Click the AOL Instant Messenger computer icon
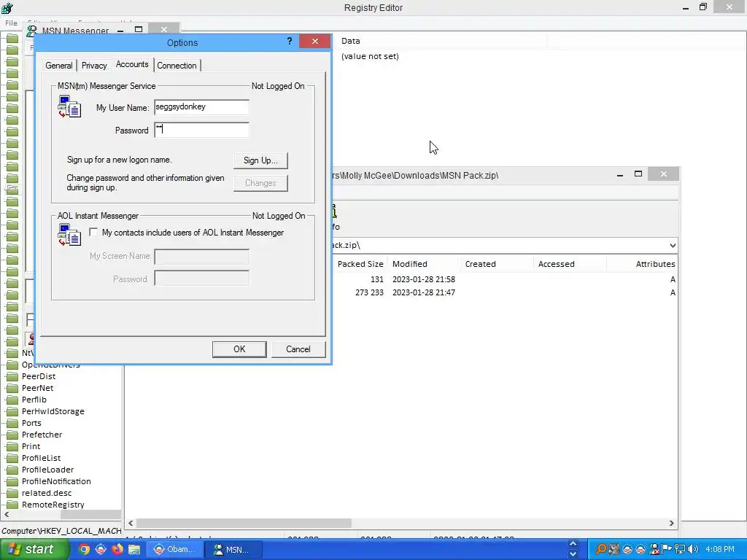This screenshot has height=560, width=747. click(x=69, y=235)
